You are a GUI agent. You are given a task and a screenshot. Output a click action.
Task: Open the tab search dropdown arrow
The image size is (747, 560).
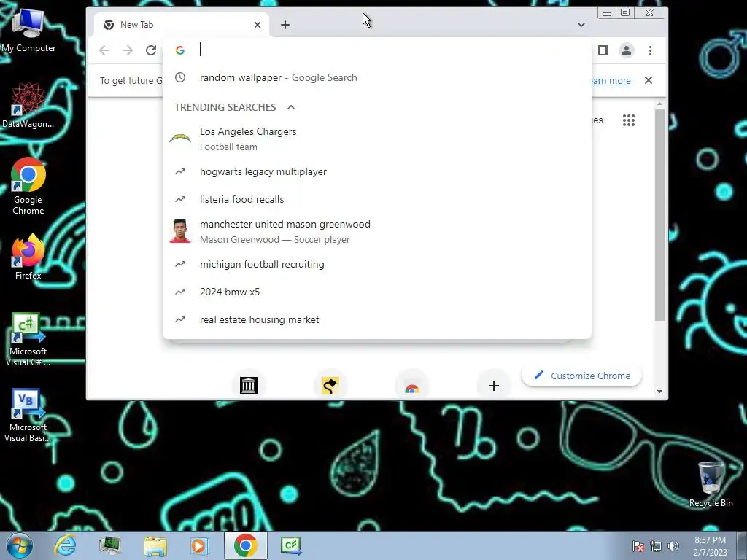pyautogui.click(x=581, y=25)
